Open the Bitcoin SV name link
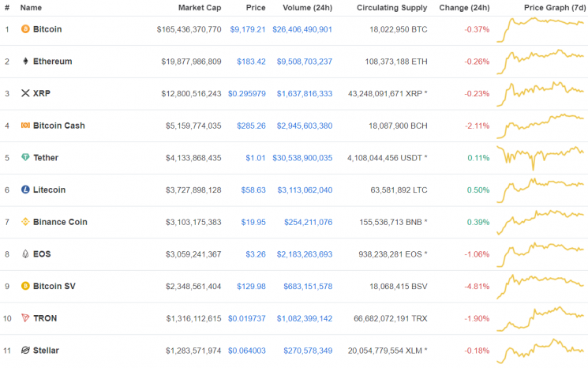The height and width of the screenshot is (368, 588). click(x=54, y=286)
